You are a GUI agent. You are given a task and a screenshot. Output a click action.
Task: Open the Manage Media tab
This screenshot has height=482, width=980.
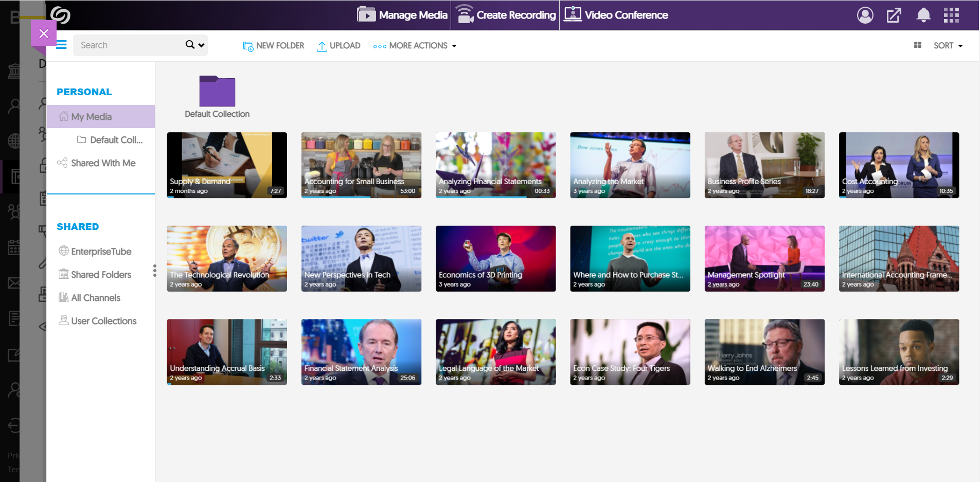coord(402,15)
